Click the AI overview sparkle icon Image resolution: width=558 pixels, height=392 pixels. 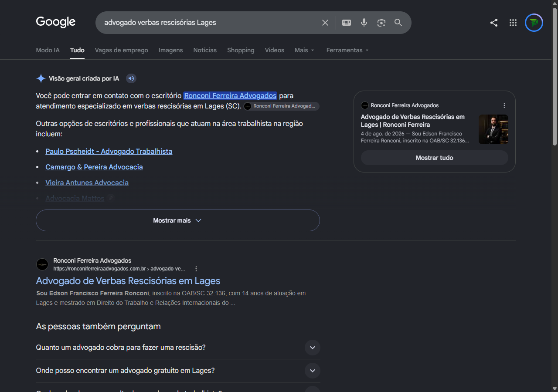tap(41, 78)
